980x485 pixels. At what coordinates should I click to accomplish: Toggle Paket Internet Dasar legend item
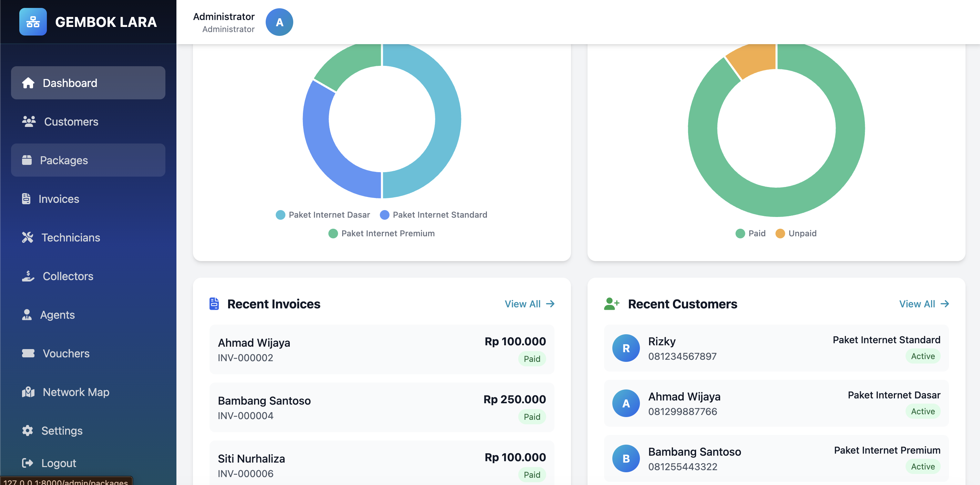(323, 215)
